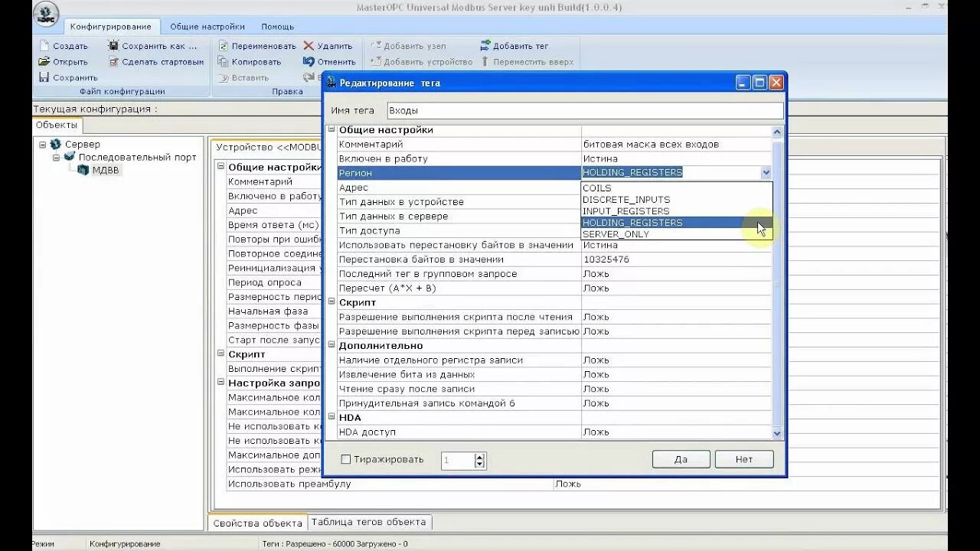Click the Переместить вверх arrow icon
This screenshot has width=980, height=551.
(485, 61)
